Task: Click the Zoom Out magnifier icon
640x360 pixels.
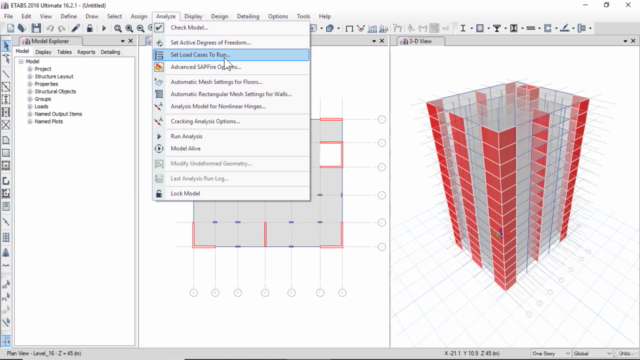Action: pos(140,28)
